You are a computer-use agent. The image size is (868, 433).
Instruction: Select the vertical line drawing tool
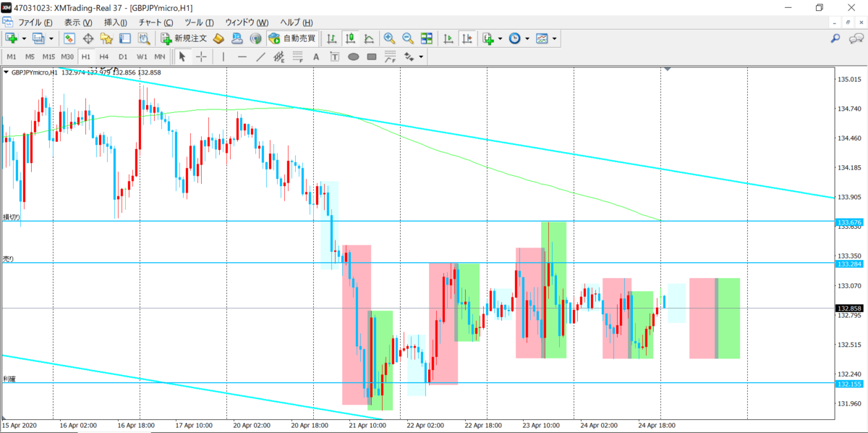[x=224, y=56]
